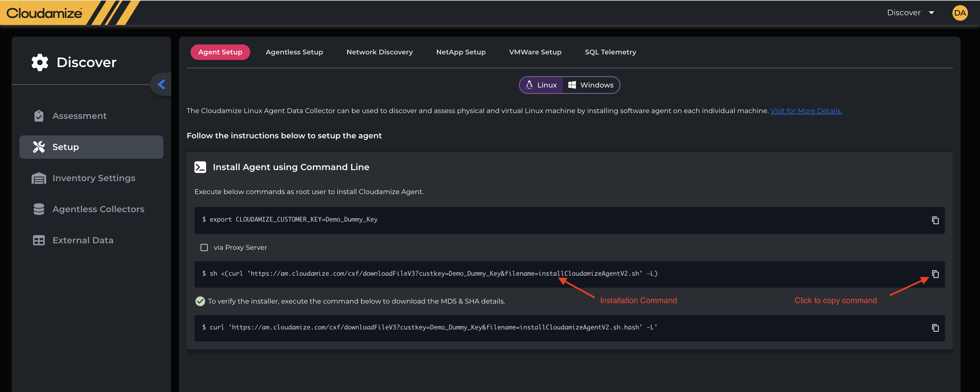
Task: Open the Agentless Setup tab
Action: click(294, 52)
